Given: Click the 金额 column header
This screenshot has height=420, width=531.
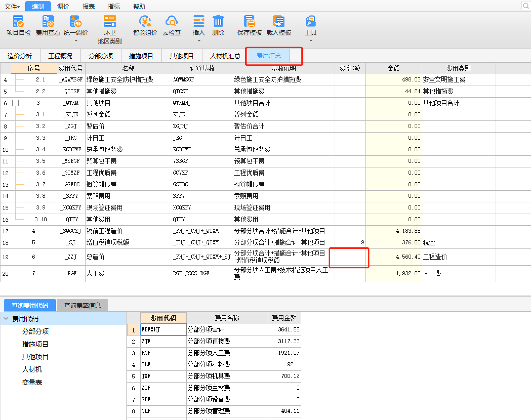Looking at the screenshot, I should coord(394,68).
